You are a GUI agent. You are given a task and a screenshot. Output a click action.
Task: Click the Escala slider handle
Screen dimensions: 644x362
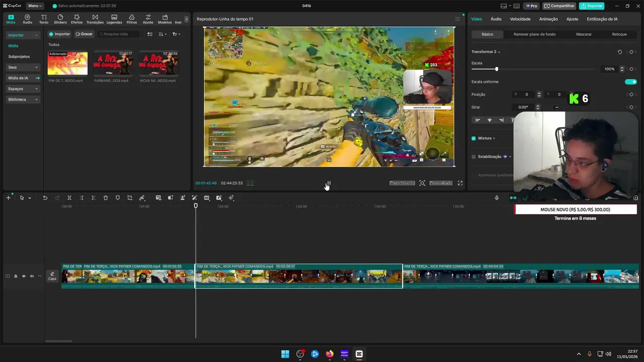coord(497,69)
